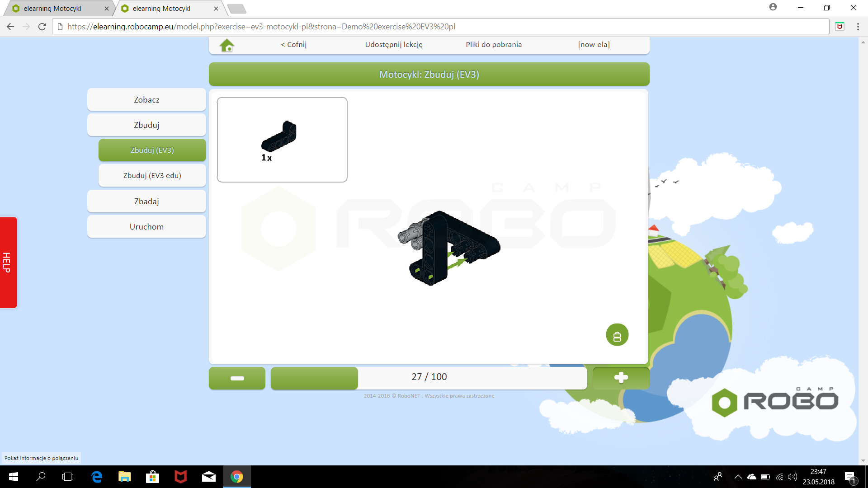Close the first elearning Motocykl tab
Screen dimensions: 868x488
tap(107, 8)
